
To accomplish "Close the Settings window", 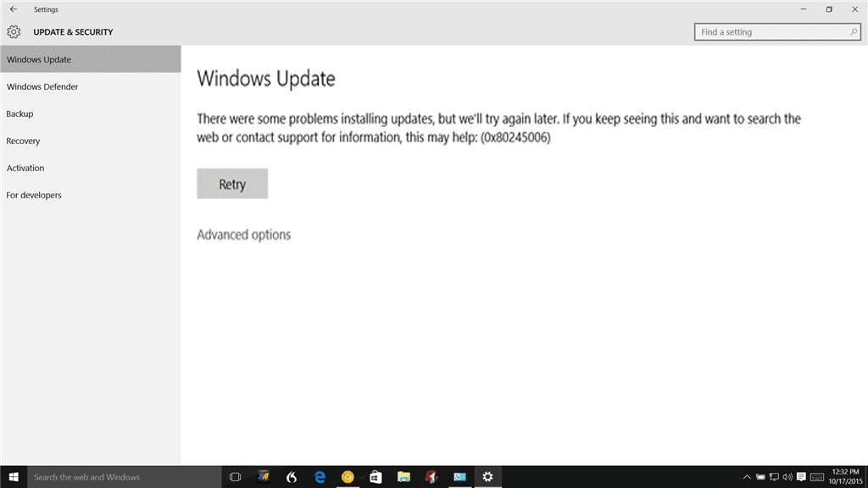I will pos(854,9).
